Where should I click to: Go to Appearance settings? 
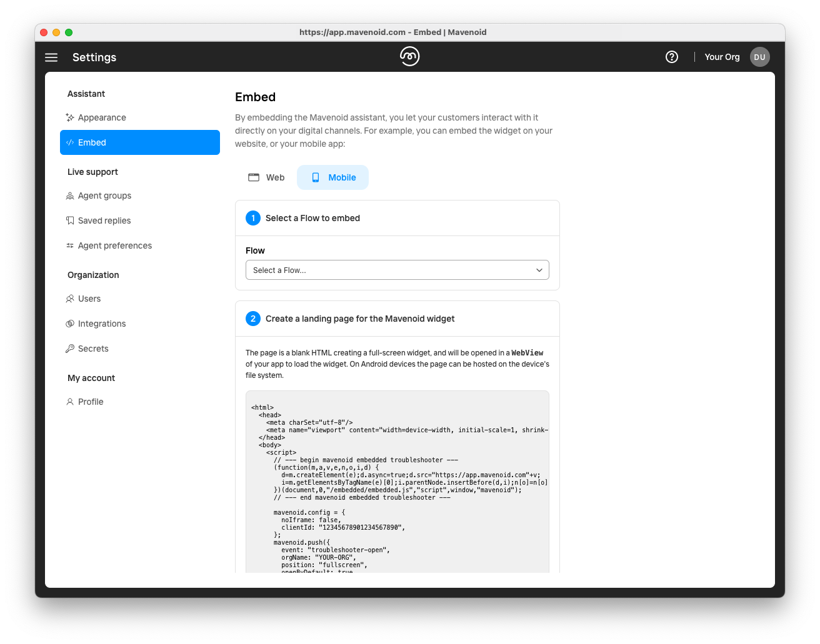(140, 117)
